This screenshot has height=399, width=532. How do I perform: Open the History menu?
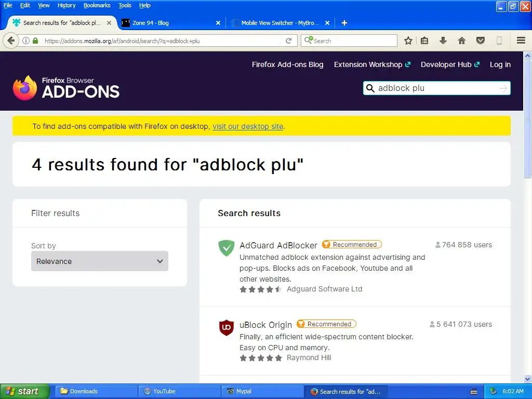[66, 5]
